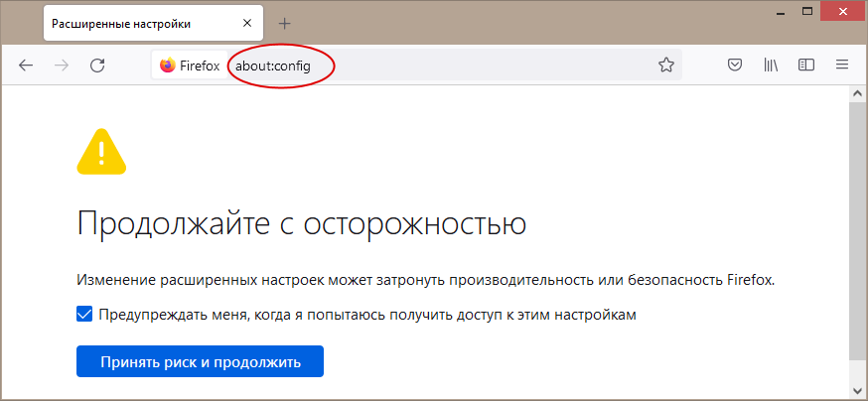The height and width of the screenshot is (401, 868).
Task: Go back using the back arrow
Action: click(x=26, y=66)
